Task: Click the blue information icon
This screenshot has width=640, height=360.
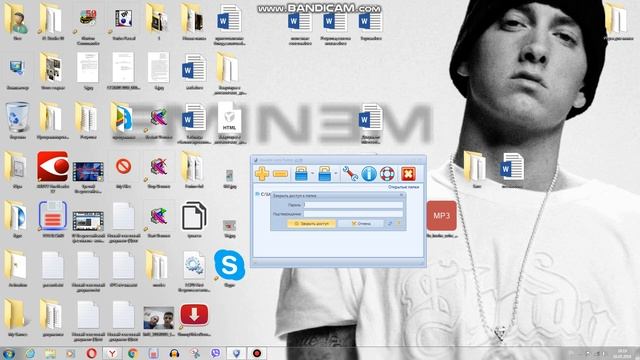Action: coord(369,174)
